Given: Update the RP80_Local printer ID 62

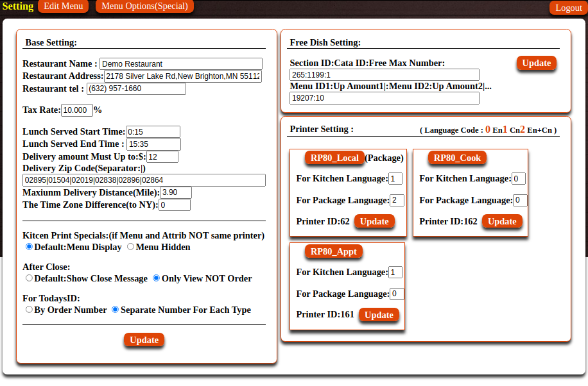Looking at the screenshot, I should point(374,221).
